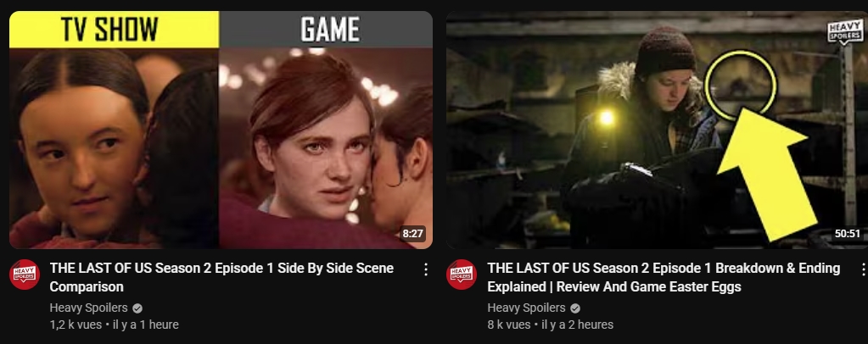Open the Breakdown & Ending Explained video thumbnail
This screenshot has height=344, width=868.
coord(657,130)
